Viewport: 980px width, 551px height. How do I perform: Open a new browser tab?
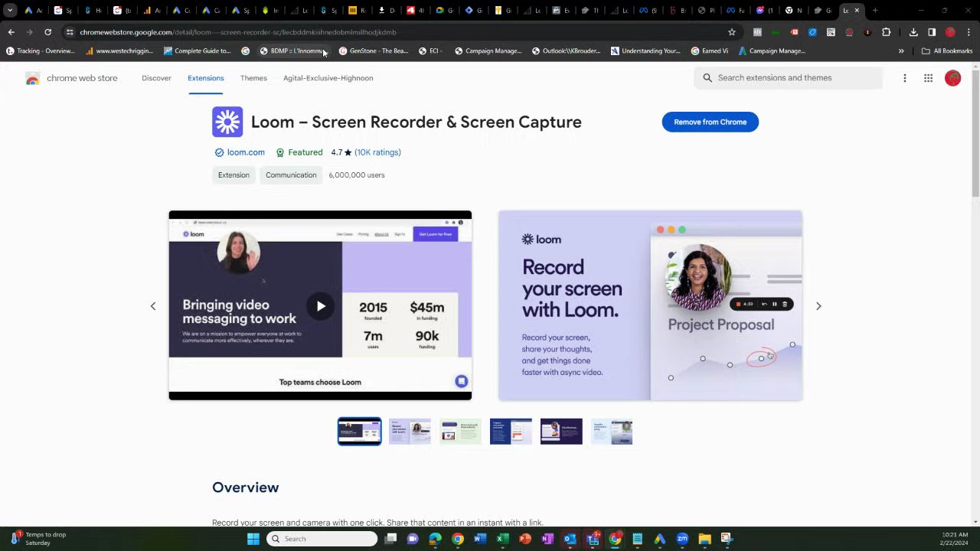coord(875,11)
